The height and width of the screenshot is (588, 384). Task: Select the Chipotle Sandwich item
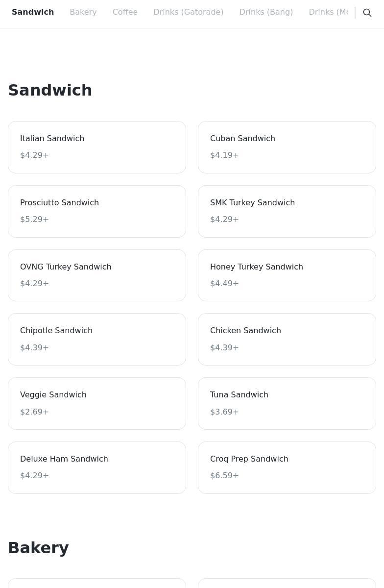point(97,339)
